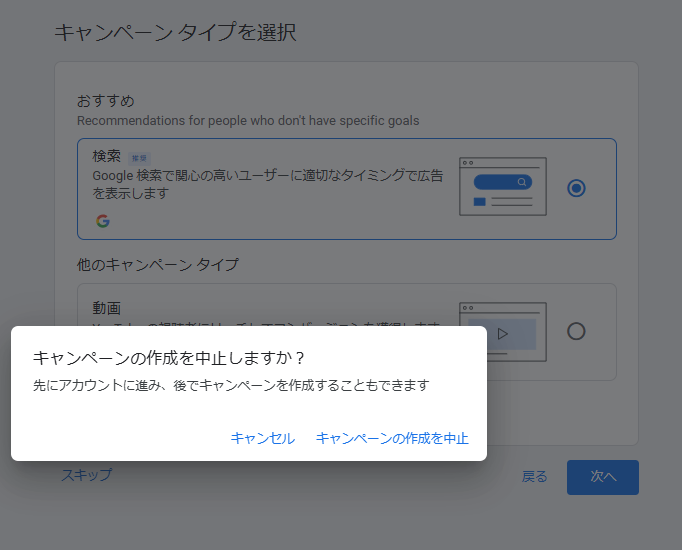Select the 検索 campaign radio button
The image size is (682, 550).
pyautogui.click(x=576, y=188)
